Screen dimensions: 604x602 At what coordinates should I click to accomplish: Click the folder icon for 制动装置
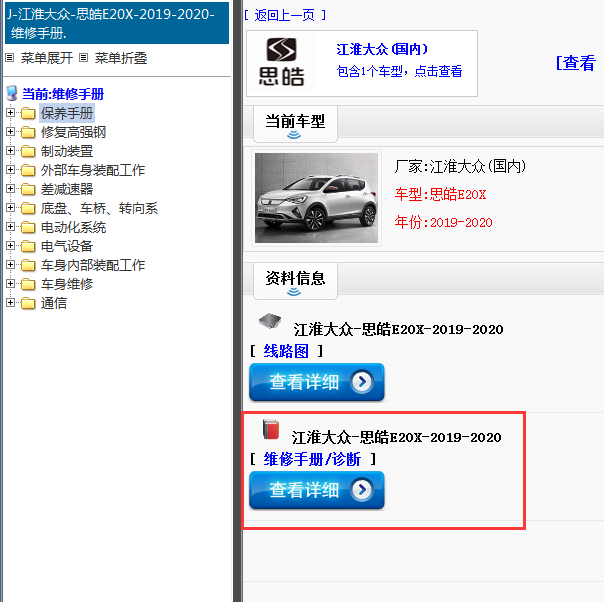tap(28, 151)
